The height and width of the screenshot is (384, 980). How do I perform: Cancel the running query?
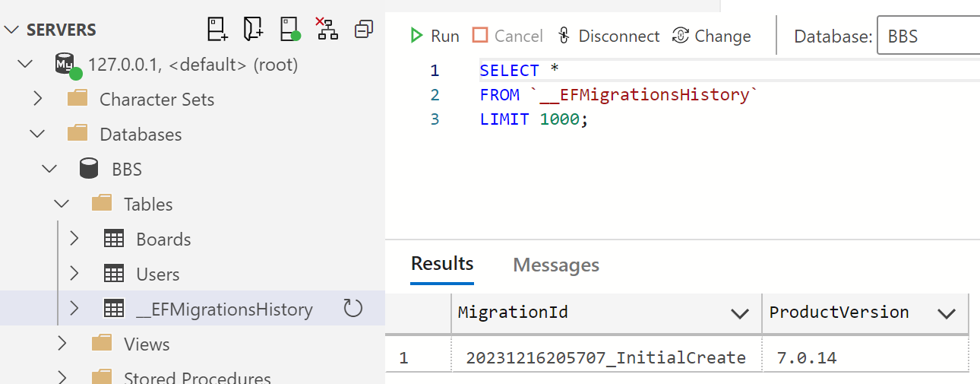[507, 36]
